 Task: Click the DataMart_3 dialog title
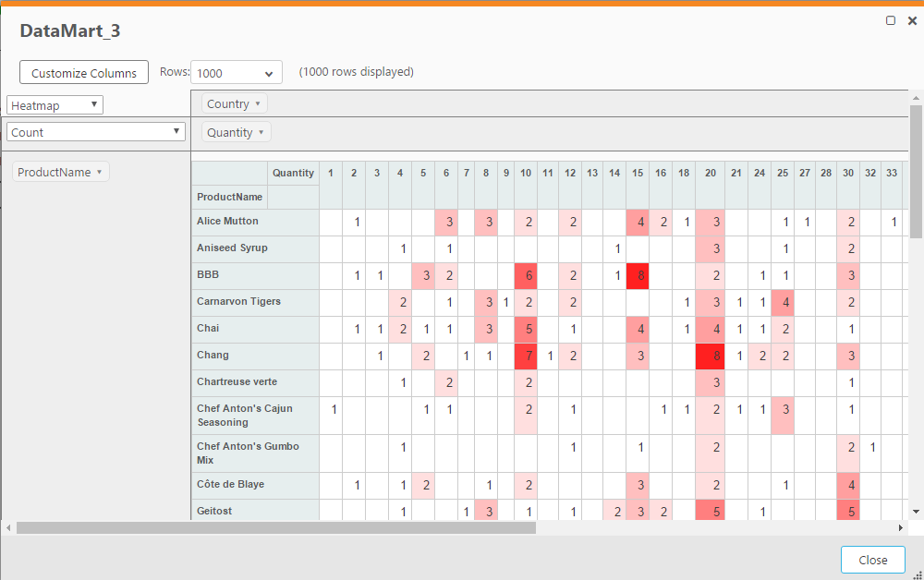click(70, 30)
